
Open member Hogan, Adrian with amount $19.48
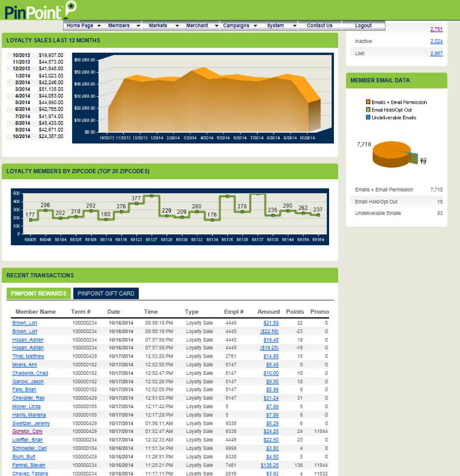[27, 340]
